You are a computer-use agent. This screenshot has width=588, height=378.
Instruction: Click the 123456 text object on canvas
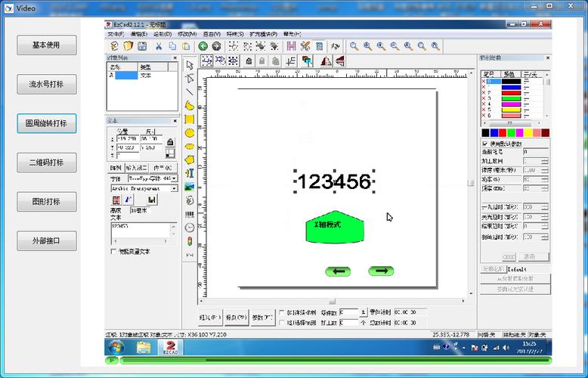click(334, 181)
